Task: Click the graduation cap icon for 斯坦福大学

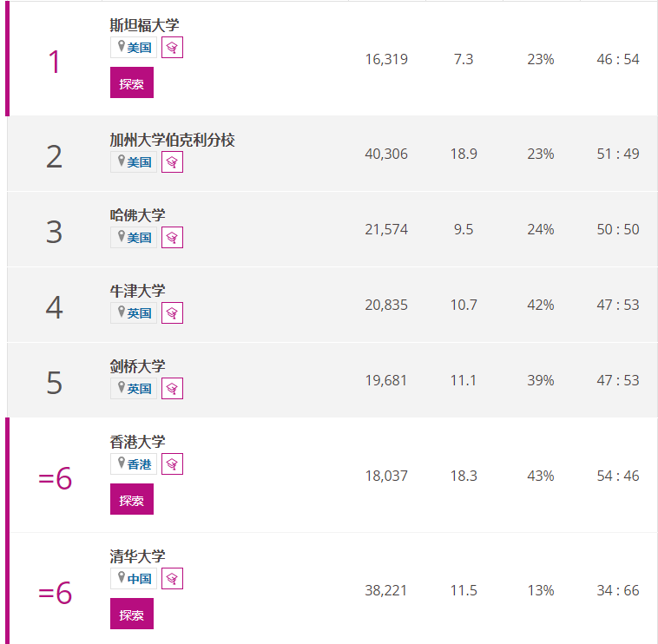Action: click(172, 48)
